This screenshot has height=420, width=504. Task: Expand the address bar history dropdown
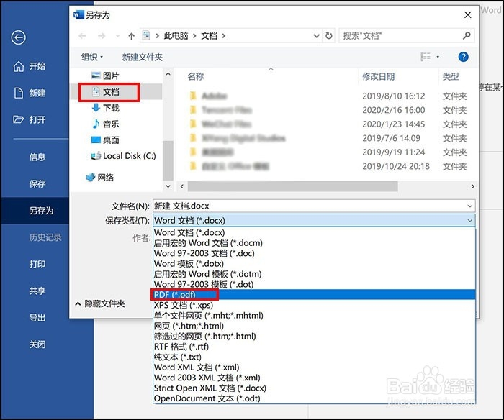[x=316, y=36]
